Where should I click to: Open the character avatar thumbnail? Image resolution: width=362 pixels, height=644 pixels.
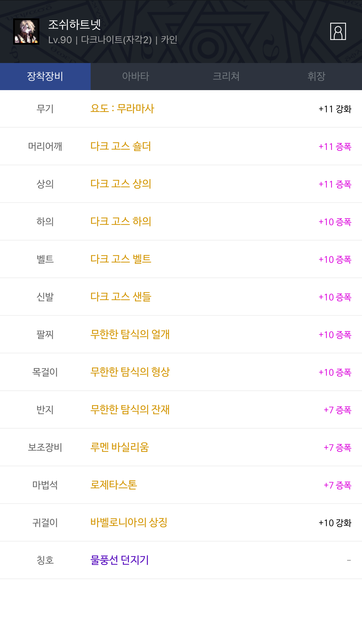[26, 32]
